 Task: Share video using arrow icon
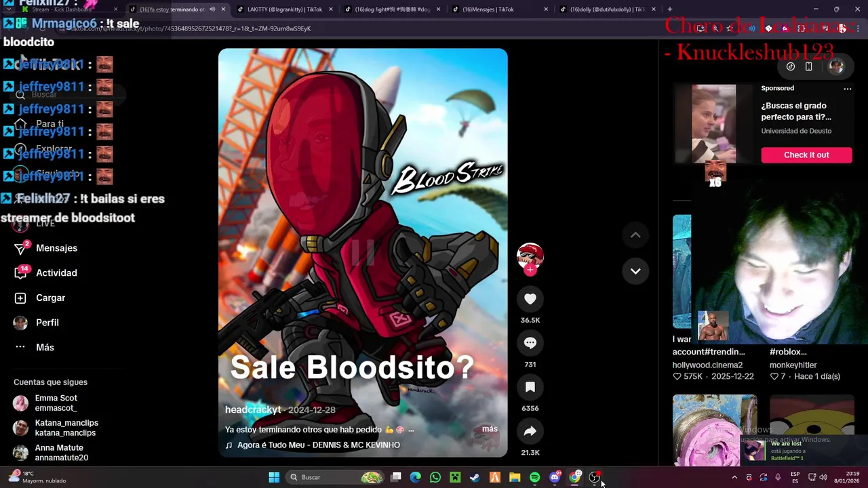[x=530, y=431]
